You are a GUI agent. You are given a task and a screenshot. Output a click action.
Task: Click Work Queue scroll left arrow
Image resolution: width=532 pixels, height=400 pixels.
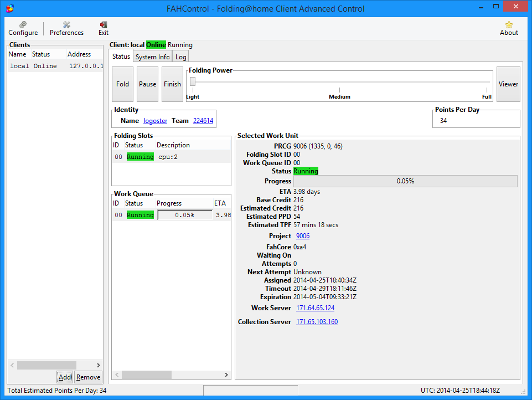coord(117,375)
